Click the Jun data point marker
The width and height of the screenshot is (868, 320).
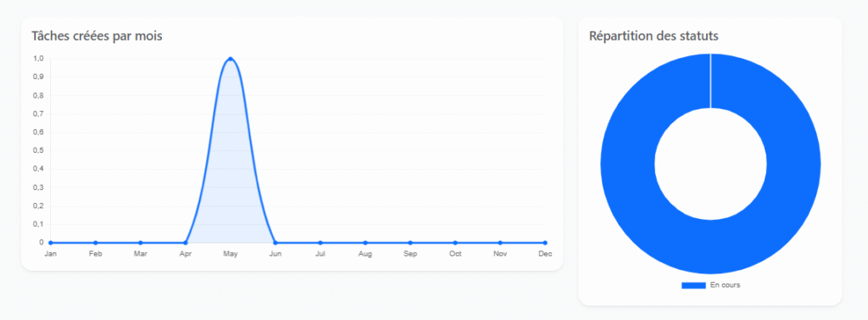click(275, 243)
